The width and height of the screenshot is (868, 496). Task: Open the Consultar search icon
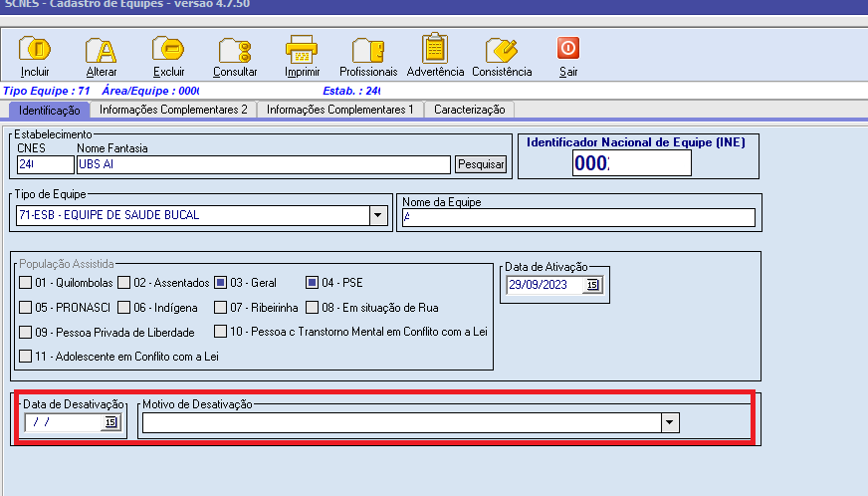235,50
